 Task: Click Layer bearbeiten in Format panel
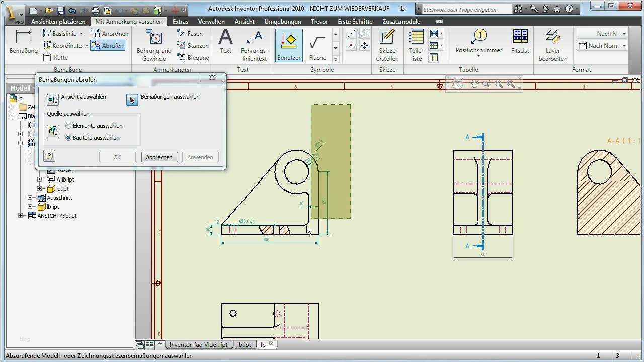[x=553, y=46]
